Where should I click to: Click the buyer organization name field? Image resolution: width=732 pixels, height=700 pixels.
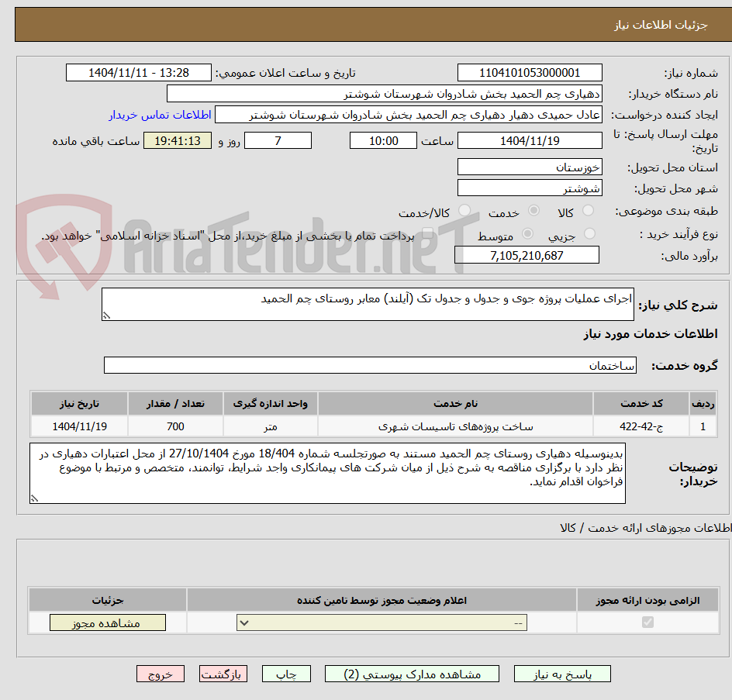(384, 94)
